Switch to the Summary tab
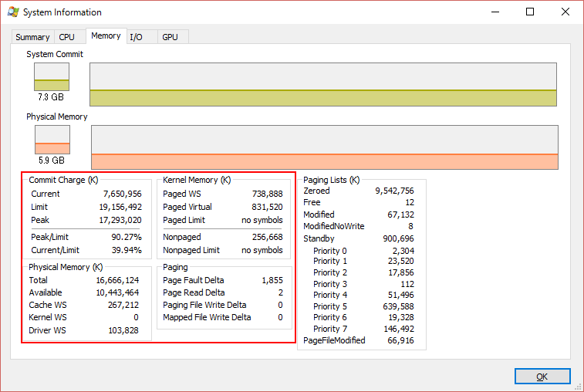Image resolution: width=584 pixels, height=392 pixels. pos(32,37)
